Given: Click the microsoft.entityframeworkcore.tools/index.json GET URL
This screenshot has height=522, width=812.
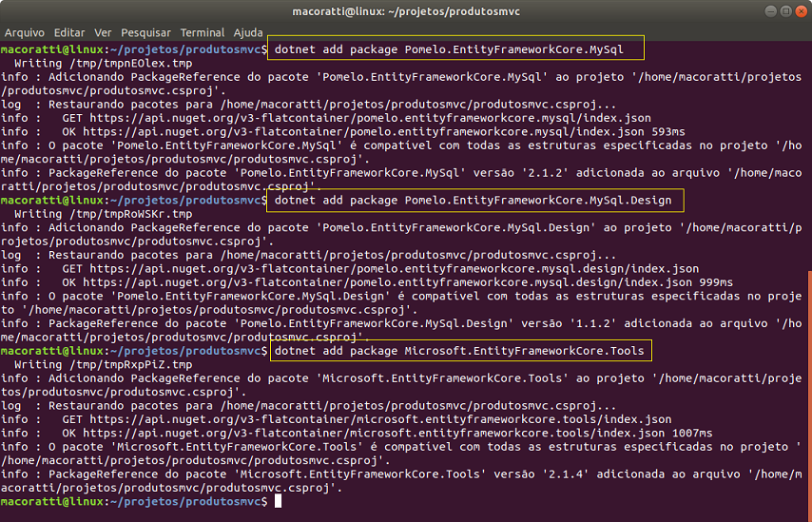Looking at the screenshot, I should pos(380,419).
